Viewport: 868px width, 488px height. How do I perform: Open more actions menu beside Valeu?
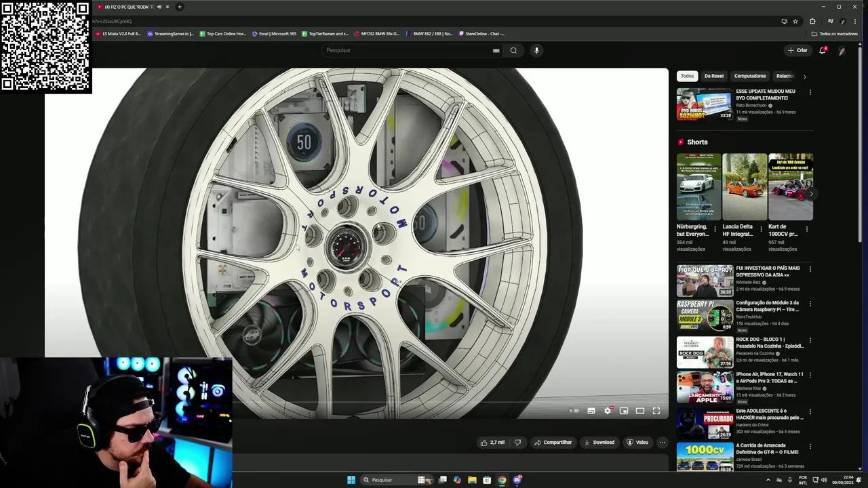click(663, 443)
